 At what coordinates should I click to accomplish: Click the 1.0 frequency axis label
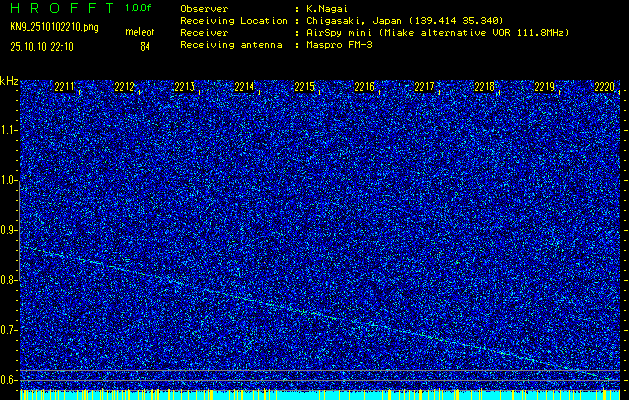(x=9, y=180)
